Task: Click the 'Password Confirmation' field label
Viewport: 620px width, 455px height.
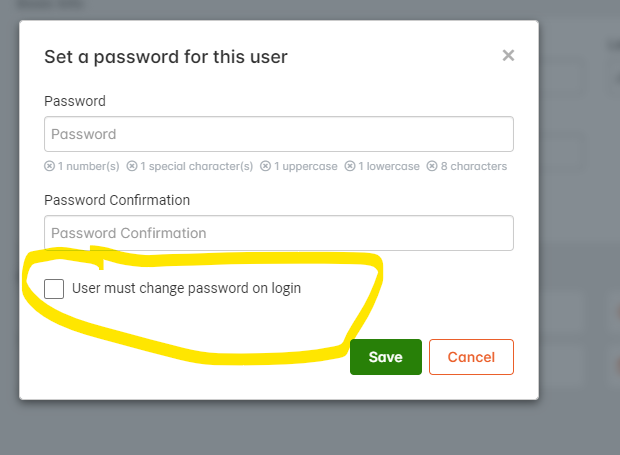Action: point(117,200)
